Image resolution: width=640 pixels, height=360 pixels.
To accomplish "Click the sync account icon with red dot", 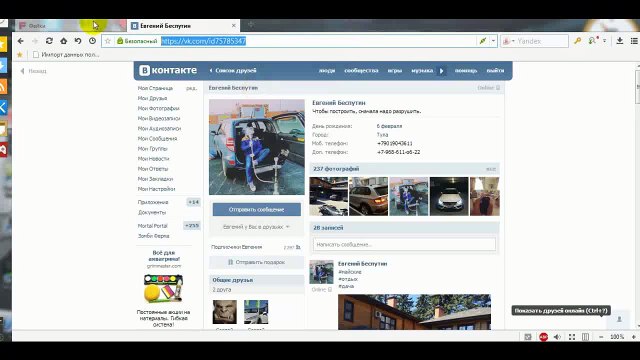I will click(x=593, y=40).
